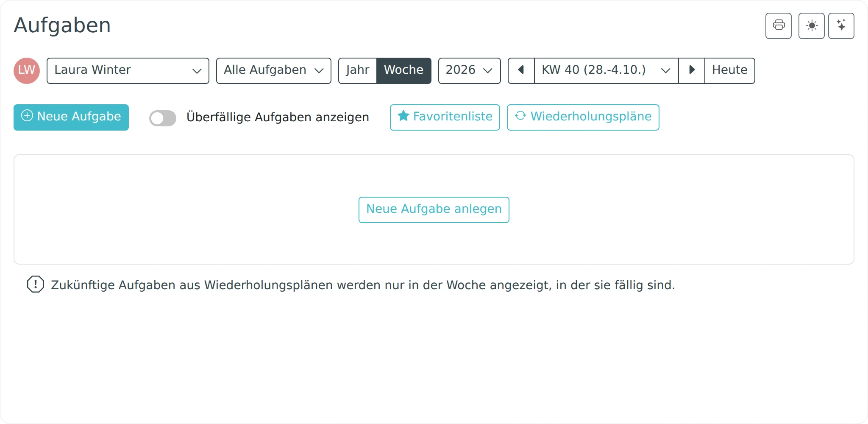
Task: Go to previous week arrow
Action: [521, 71]
